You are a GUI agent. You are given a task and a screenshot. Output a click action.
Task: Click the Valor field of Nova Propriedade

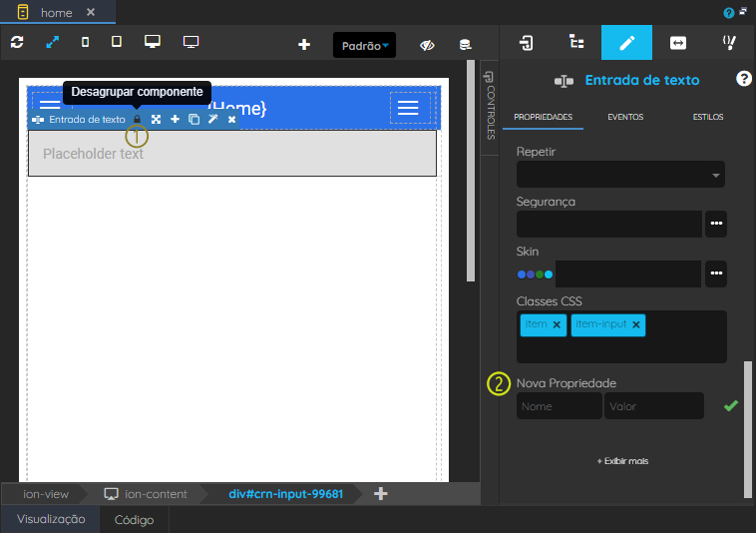coord(654,405)
